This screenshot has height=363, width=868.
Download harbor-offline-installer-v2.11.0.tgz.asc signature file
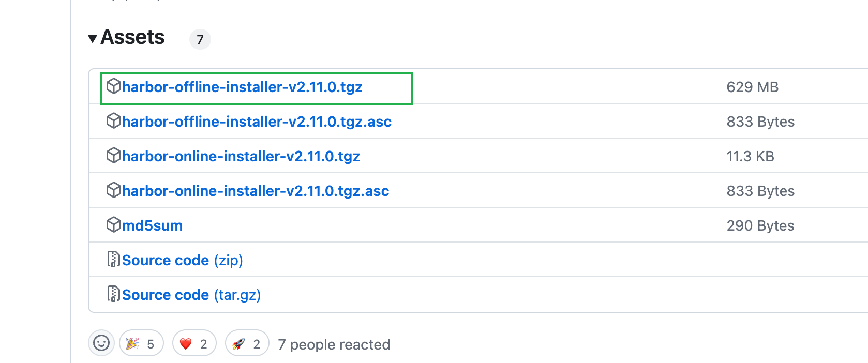click(x=257, y=122)
